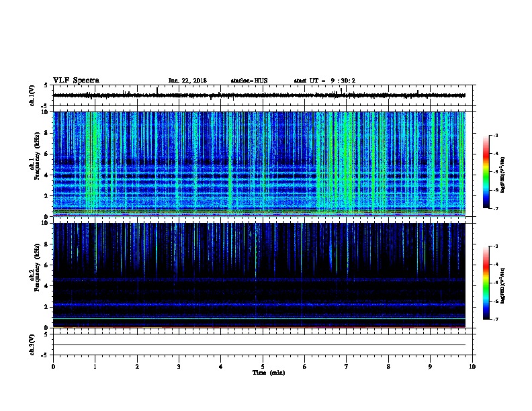Click inside the ch.1 spectrogram panel

pos(259,164)
